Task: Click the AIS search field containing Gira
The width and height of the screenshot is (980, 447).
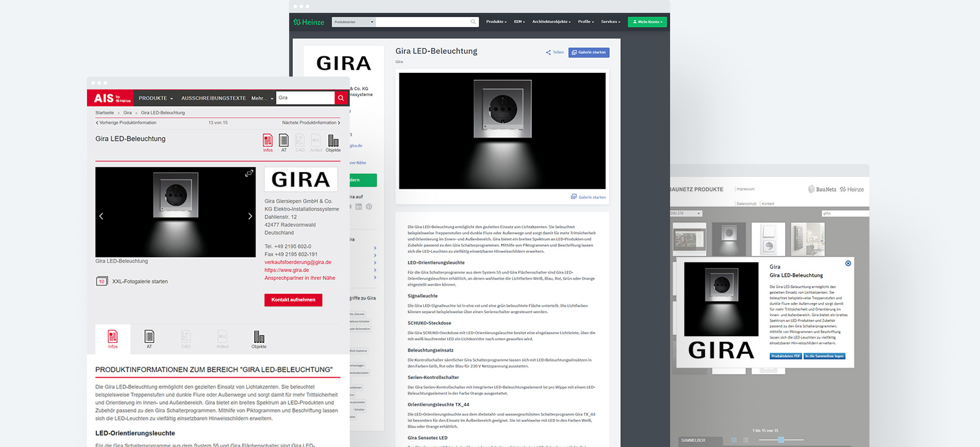Action: (x=305, y=98)
